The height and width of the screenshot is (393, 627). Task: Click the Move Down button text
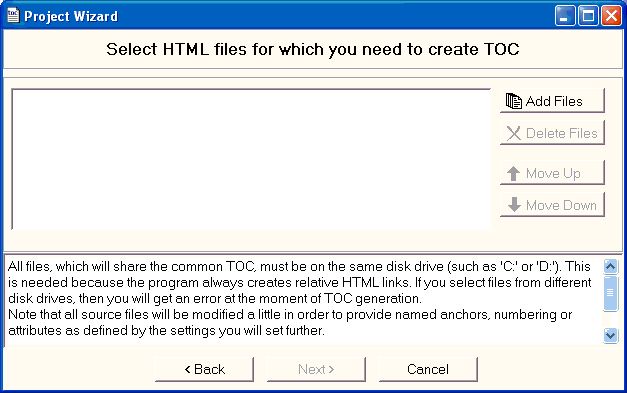(x=561, y=205)
